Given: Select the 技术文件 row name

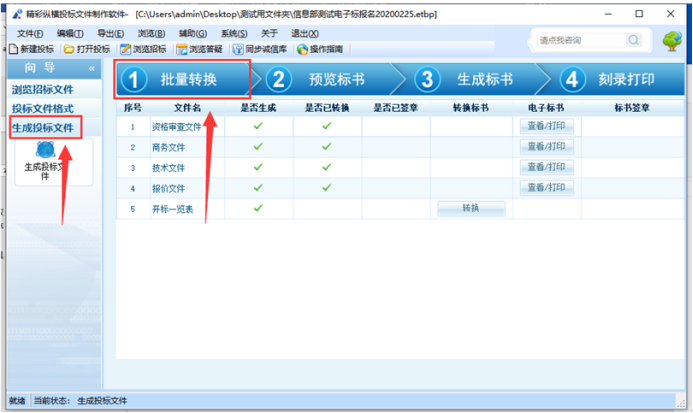Looking at the screenshot, I should 168,168.
